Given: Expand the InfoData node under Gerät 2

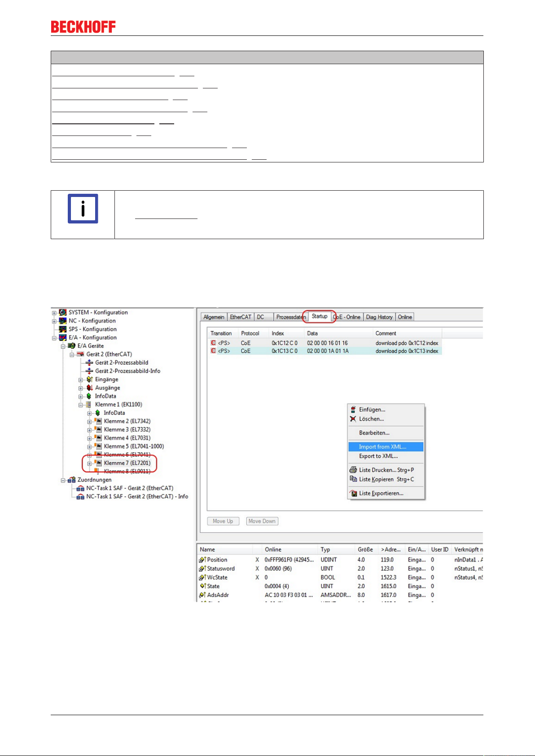Looking at the screenshot, I should click(x=81, y=396).
